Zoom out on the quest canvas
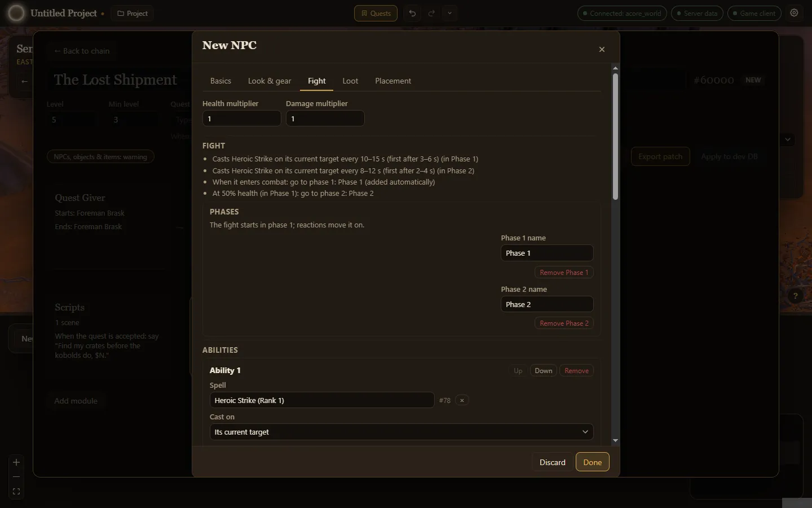Viewport: 812px width, 508px height. point(16,477)
